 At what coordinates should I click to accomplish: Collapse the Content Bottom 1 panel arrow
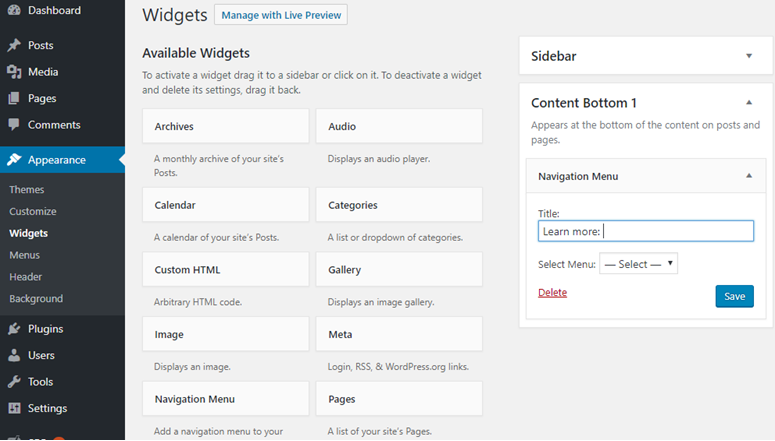click(x=749, y=102)
